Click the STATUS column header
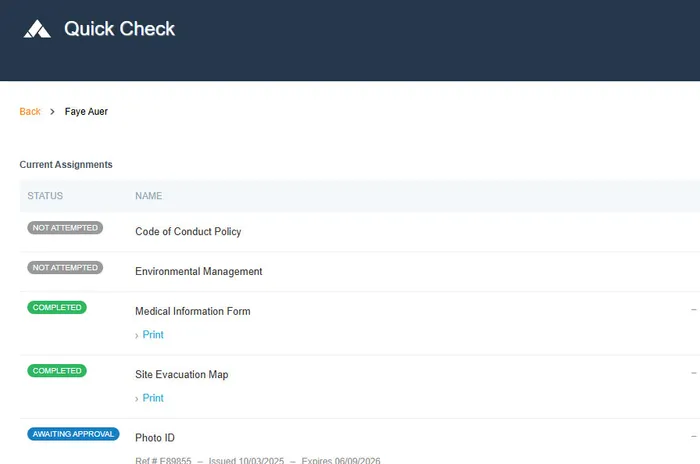This screenshot has height=464, width=700. point(45,196)
